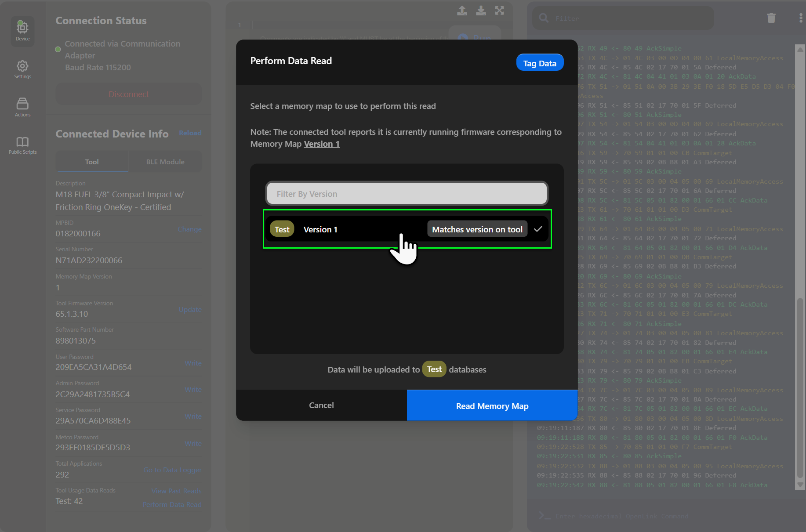Open the Settings sidebar section

(x=22, y=69)
